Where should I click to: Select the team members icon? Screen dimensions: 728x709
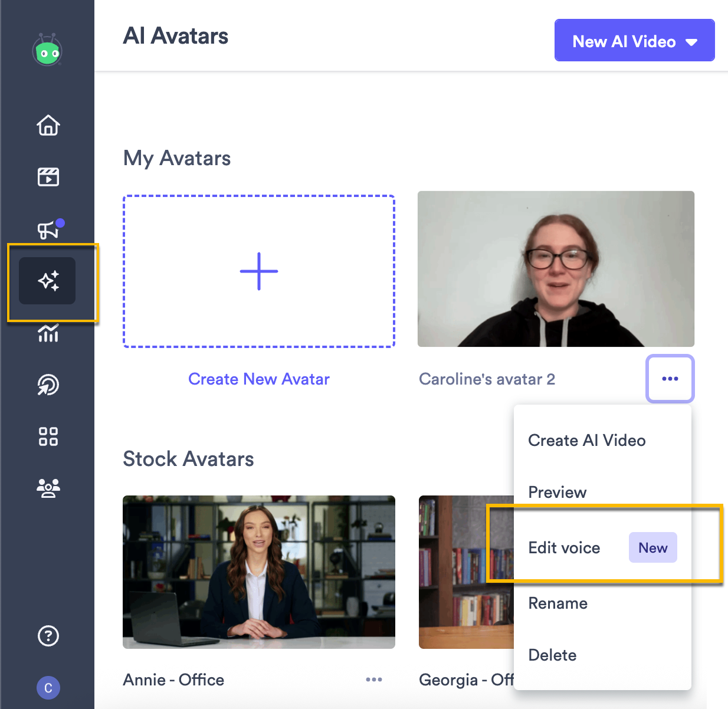[48, 487]
